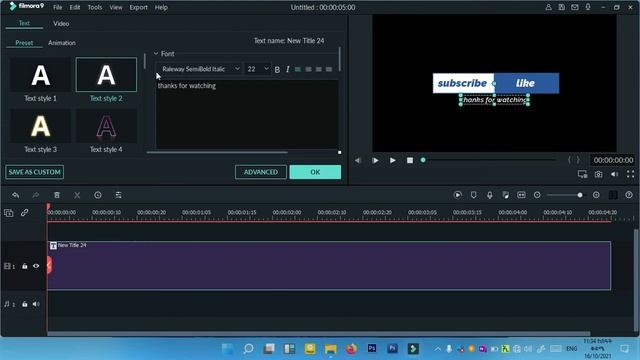Screen dimensions: 640x360
Task: Select the New Title 24 clip on timeline
Action: click(329, 266)
